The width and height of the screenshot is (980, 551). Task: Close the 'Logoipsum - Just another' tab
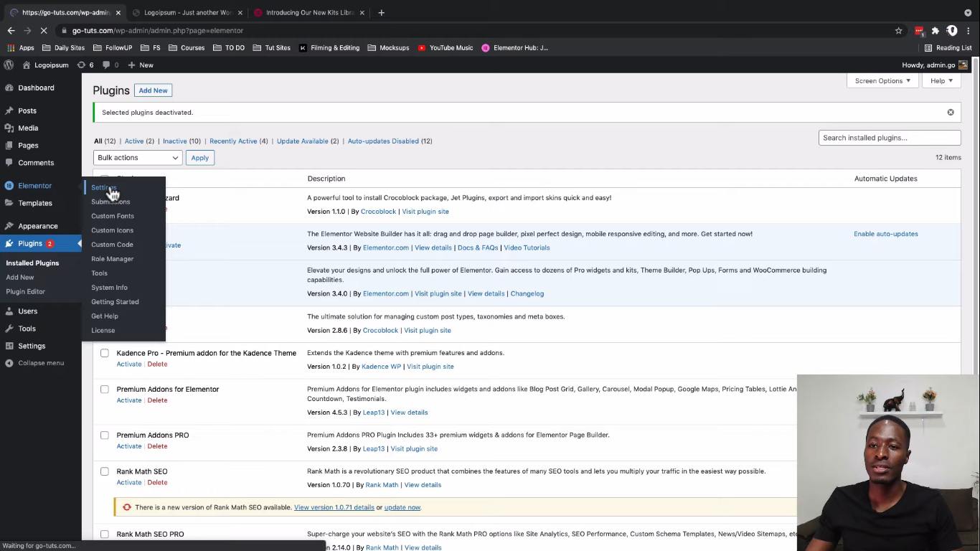pos(240,12)
